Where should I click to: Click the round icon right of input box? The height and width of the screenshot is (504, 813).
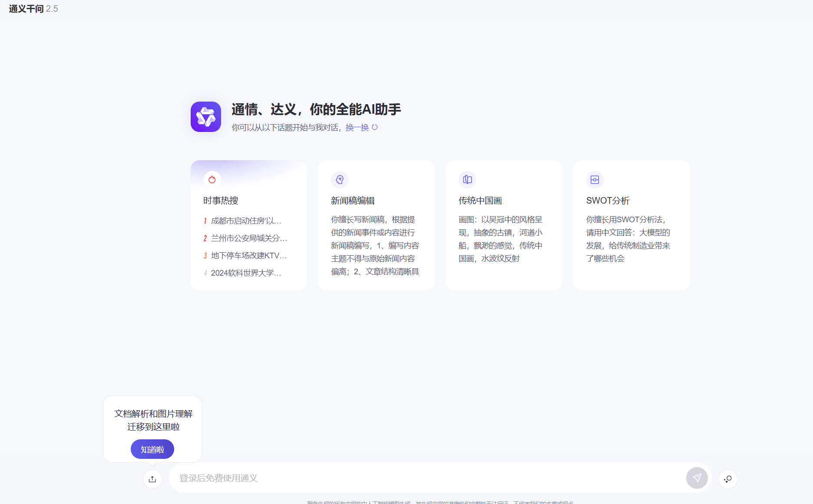(x=728, y=479)
